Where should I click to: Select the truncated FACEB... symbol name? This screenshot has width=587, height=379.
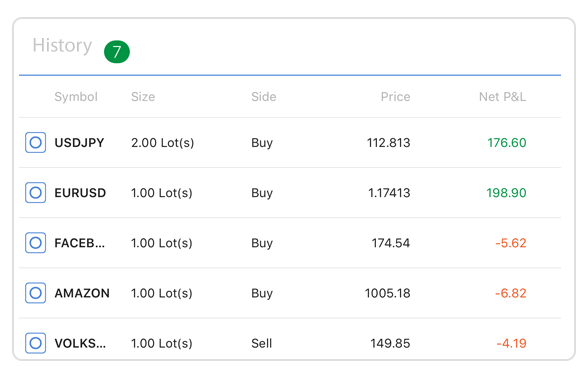[80, 243]
